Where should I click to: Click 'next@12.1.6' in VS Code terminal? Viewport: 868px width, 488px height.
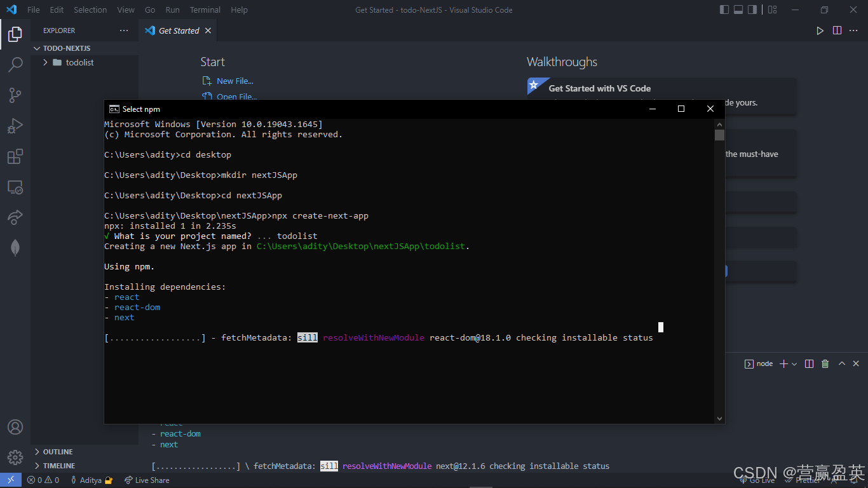[x=461, y=466]
